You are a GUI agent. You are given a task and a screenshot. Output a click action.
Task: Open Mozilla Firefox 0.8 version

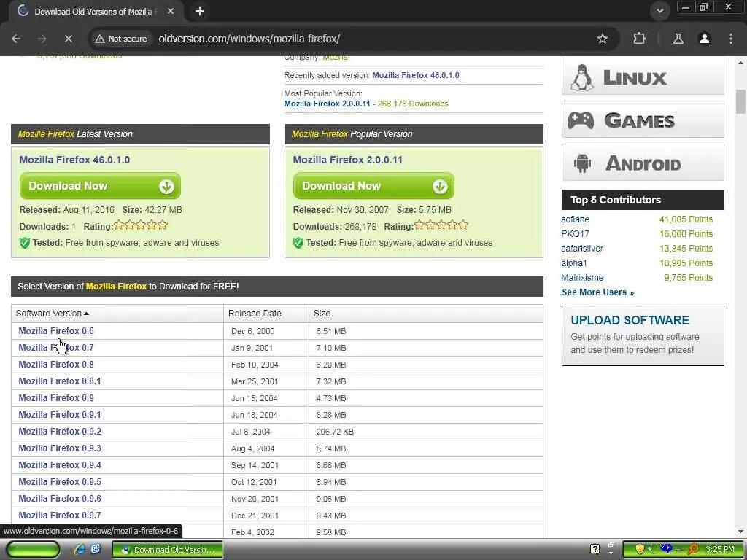click(56, 365)
